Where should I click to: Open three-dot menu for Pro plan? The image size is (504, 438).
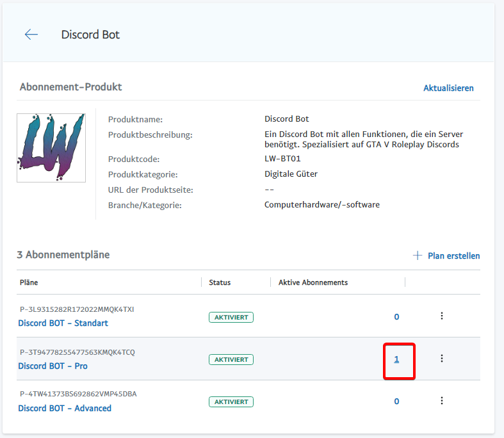coord(441,359)
